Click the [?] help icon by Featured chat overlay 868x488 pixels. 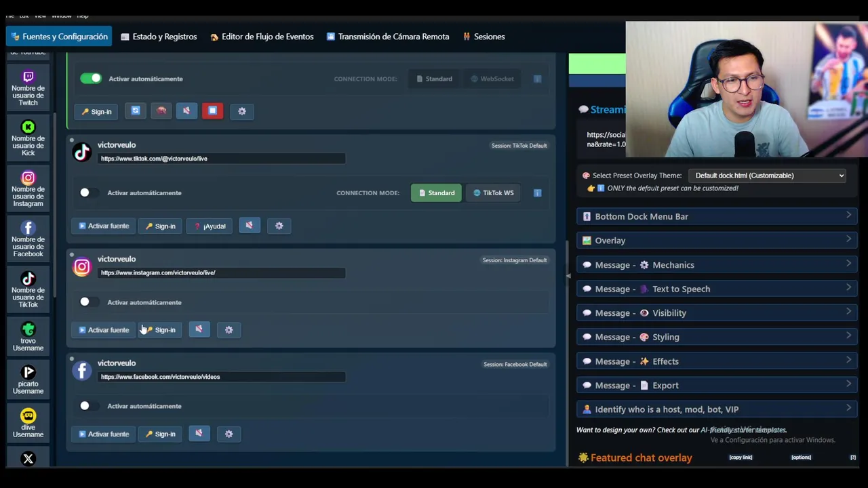click(x=853, y=457)
